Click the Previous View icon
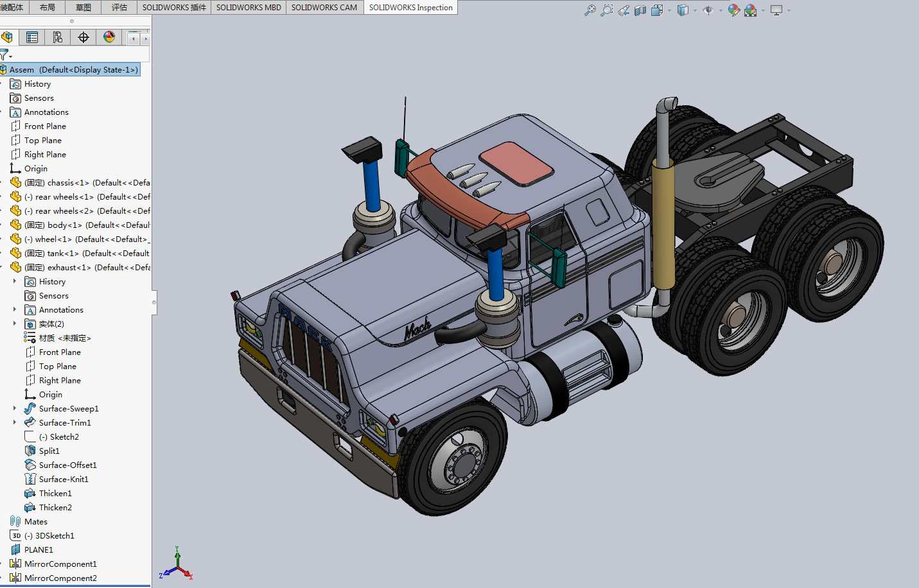The image size is (919, 588). (x=624, y=10)
